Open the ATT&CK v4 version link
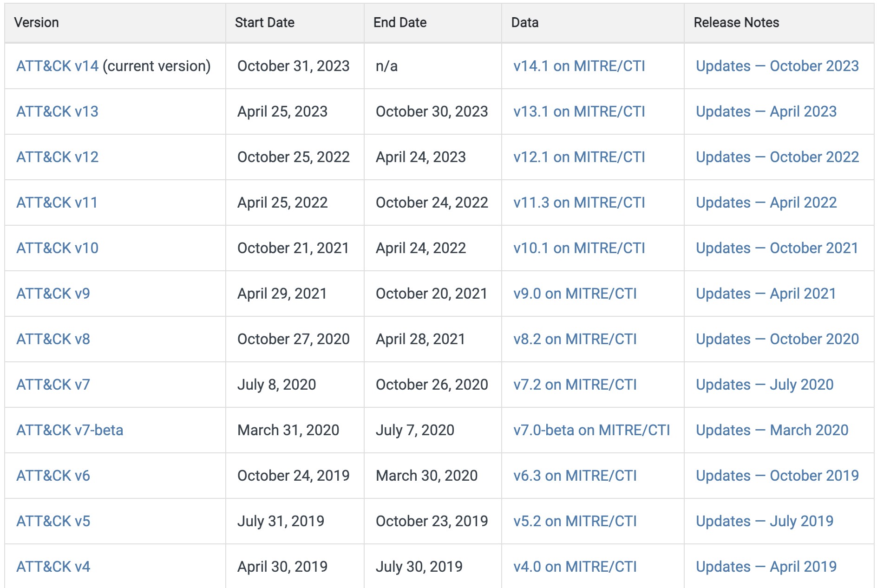Image resolution: width=877 pixels, height=588 pixels. pyautogui.click(x=53, y=567)
